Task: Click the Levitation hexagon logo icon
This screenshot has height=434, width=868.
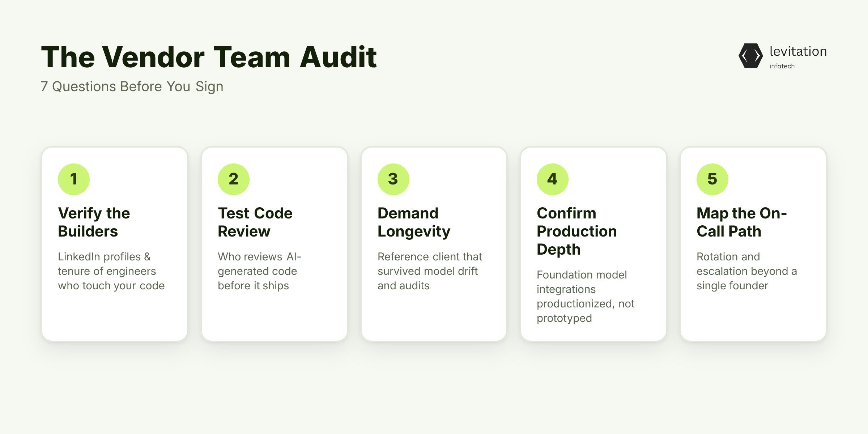Action: (750, 56)
